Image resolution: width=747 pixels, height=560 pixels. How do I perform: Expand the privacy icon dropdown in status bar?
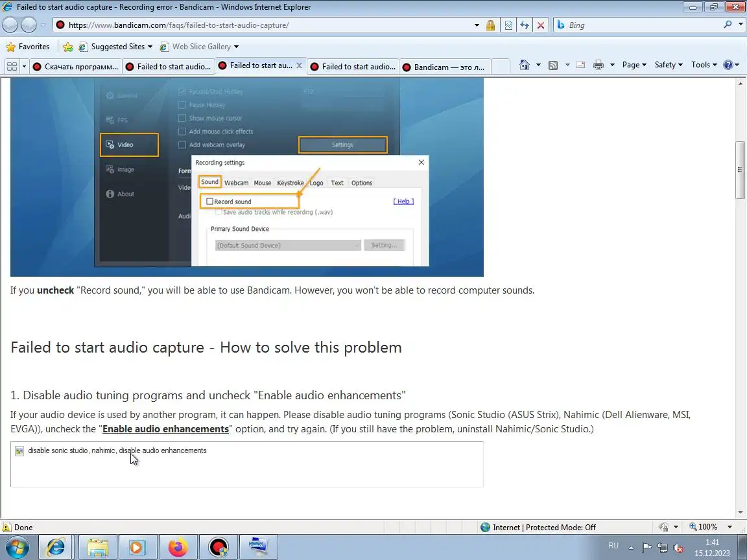[676, 527]
